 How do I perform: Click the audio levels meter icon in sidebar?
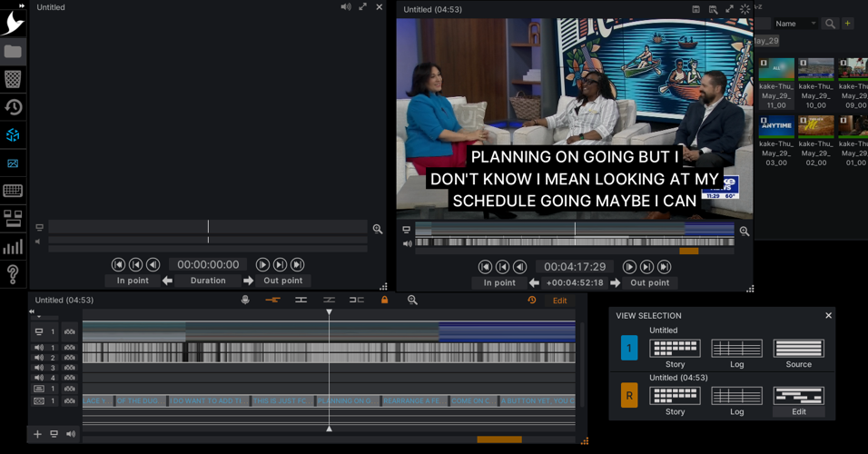[13, 247]
